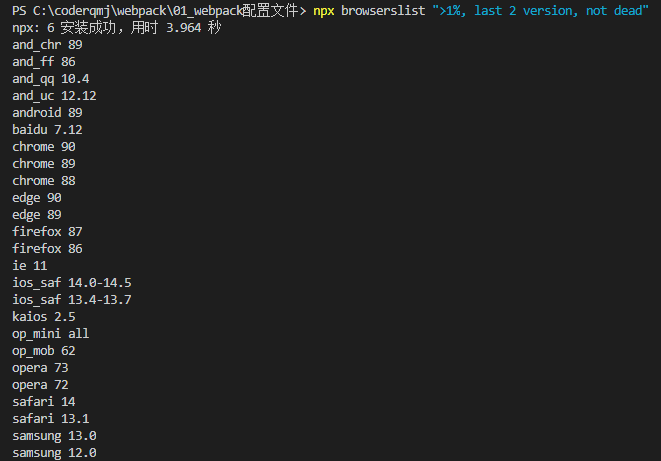The height and width of the screenshot is (461, 661).
Task: Click the yellow npx command word
Action: pos(324,11)
